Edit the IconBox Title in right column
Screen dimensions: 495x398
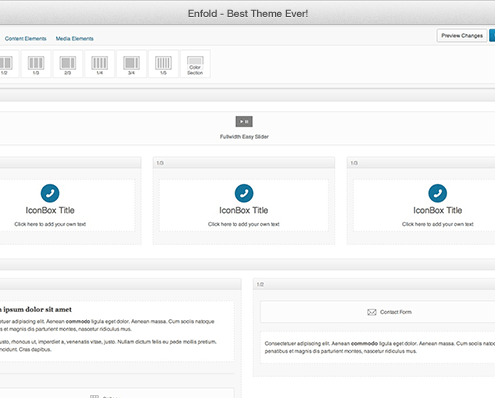pyautogui.click(x=437, y=210)
